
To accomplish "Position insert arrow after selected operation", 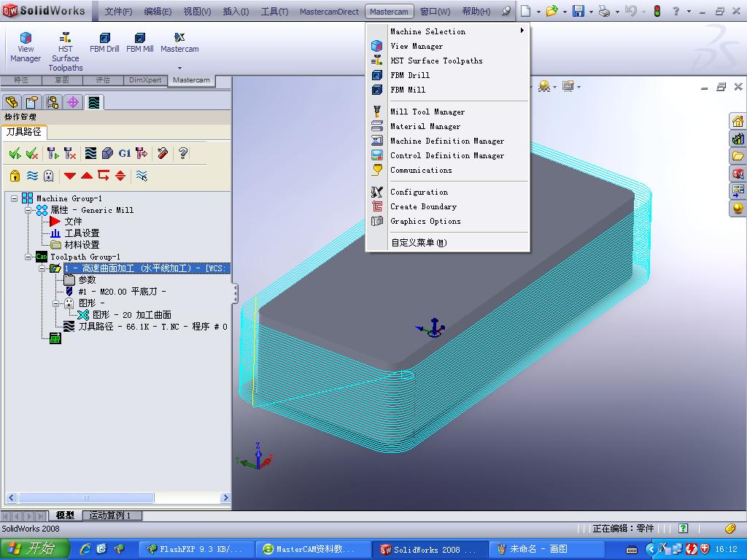I will tap(104, 176).
